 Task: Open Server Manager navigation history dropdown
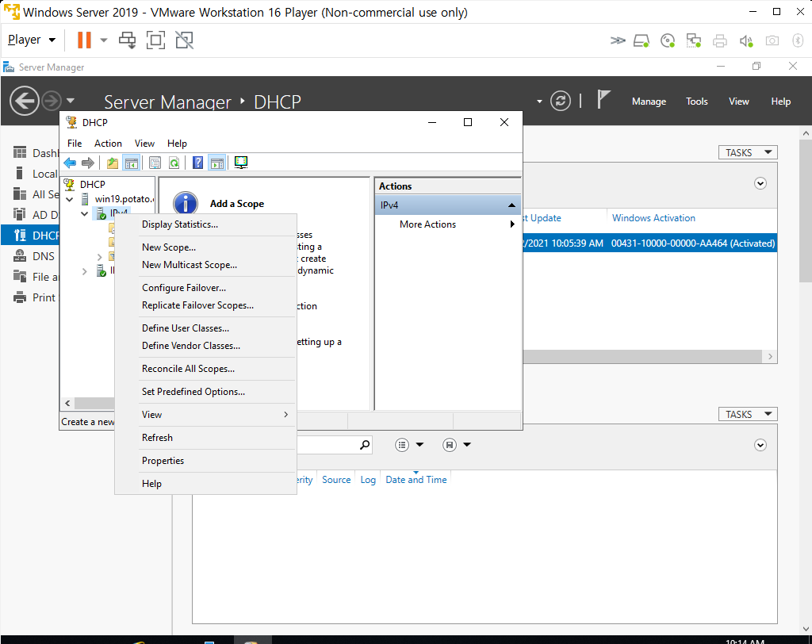(71, 101)
